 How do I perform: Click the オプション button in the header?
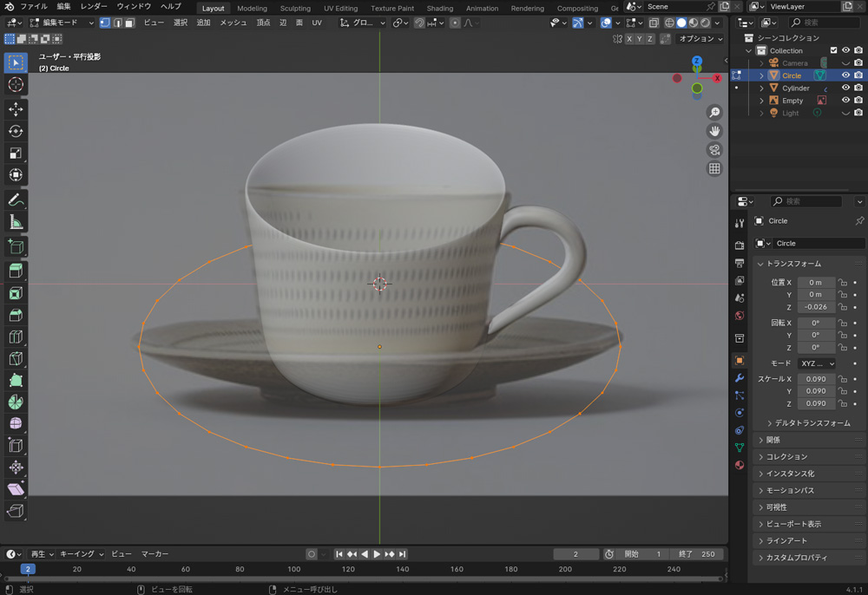click(700, 39)
